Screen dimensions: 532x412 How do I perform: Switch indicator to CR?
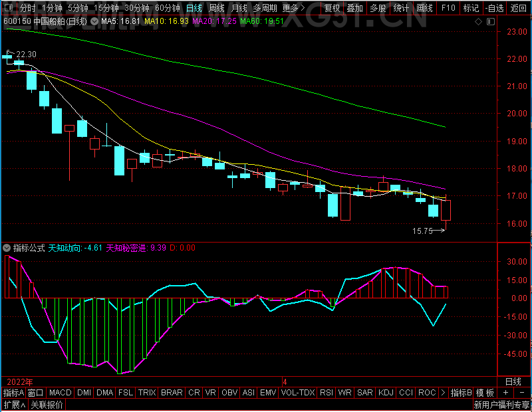[194, 393]
